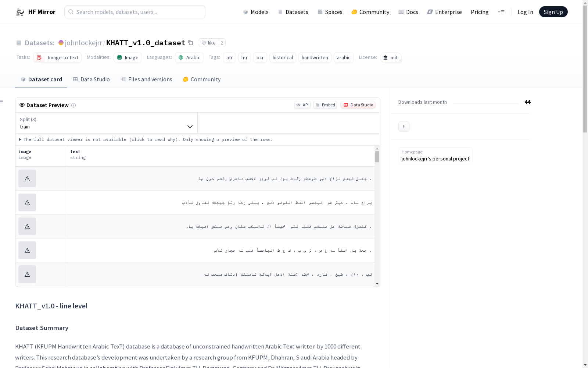This screenshot has height=368, width=588.
Task: Click the Dataset Summary heading
Action: (x=42, y=328)
